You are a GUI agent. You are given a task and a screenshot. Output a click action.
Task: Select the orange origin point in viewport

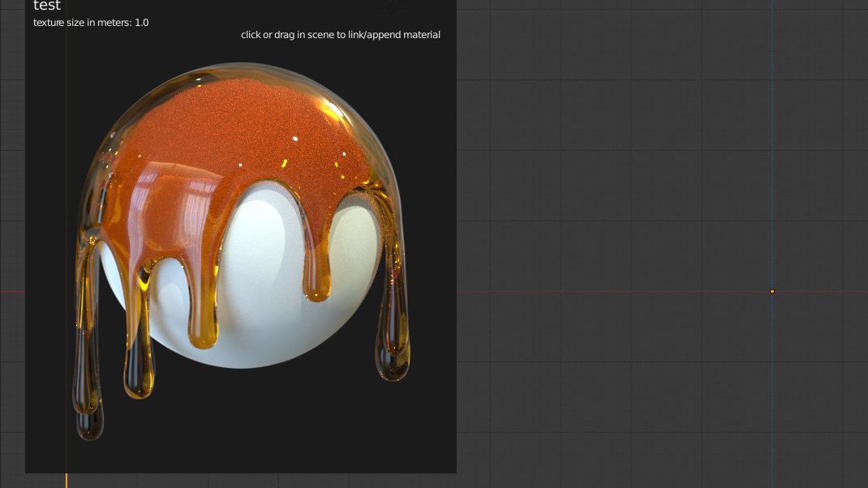772,292
